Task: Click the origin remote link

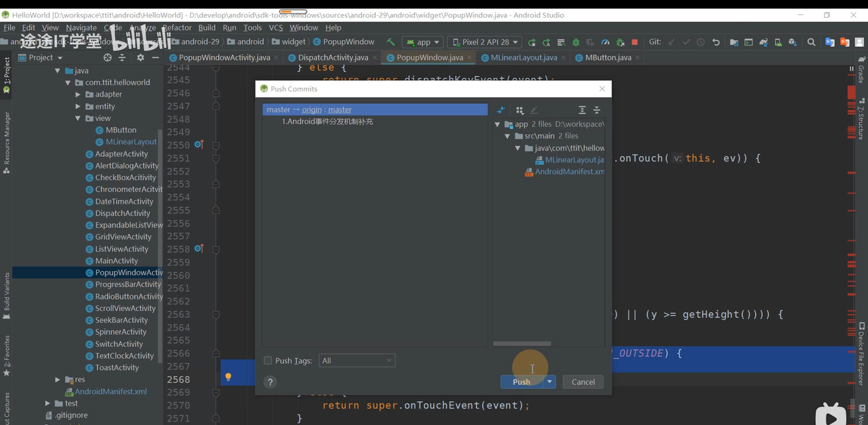Action: click(x=312, y=109)
